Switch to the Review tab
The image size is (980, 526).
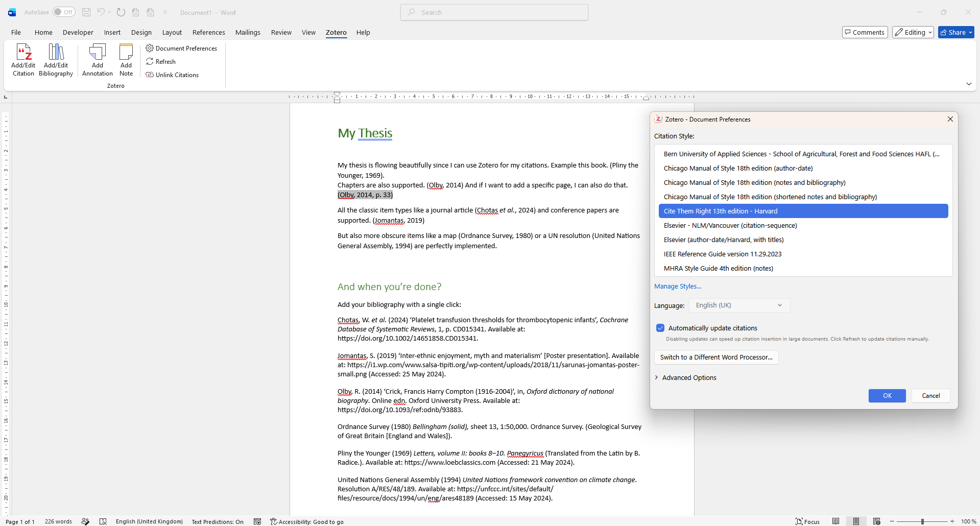click(281, 32)
